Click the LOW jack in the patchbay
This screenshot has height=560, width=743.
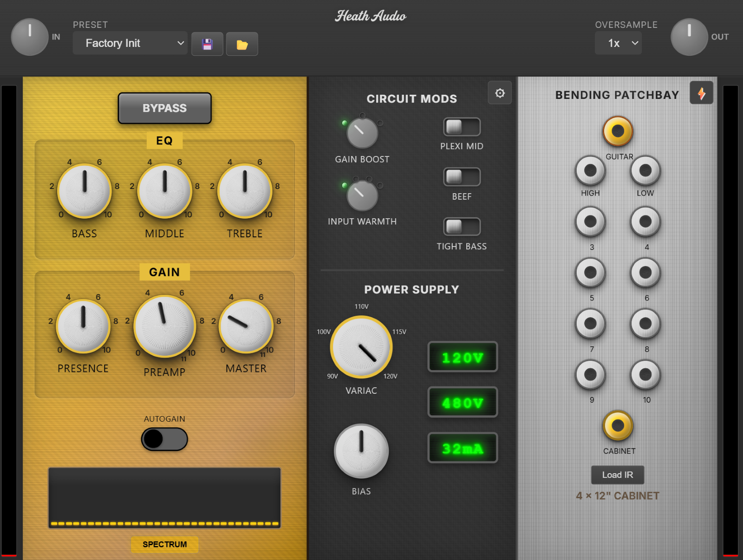pos(645,170)
